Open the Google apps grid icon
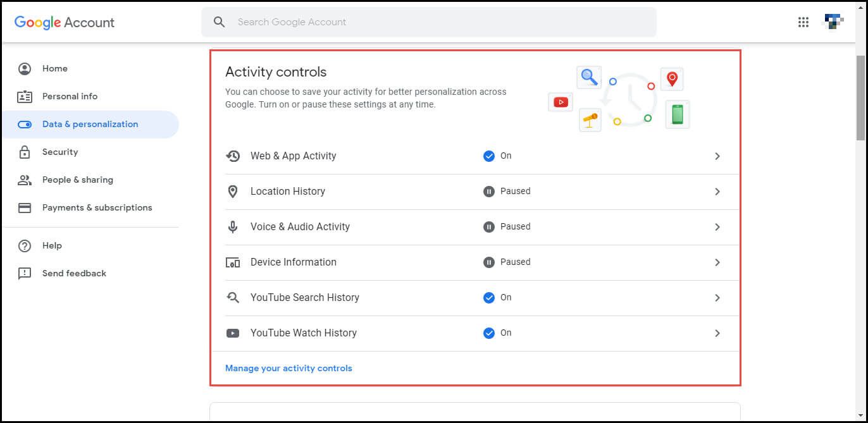 [803, 22]
